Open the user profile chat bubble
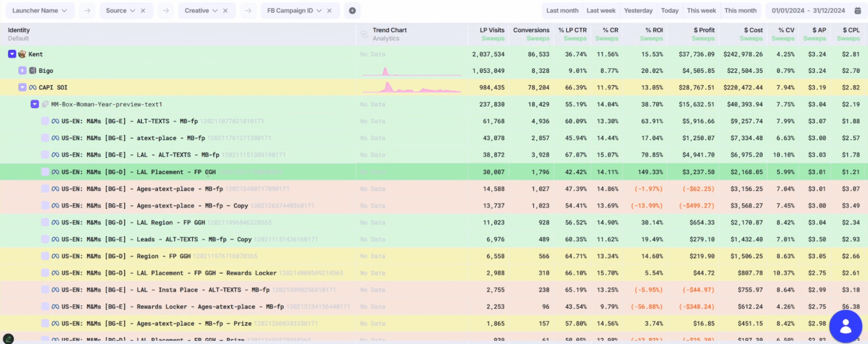The width and height of the screenshot is (868, 344). [845, 326]
